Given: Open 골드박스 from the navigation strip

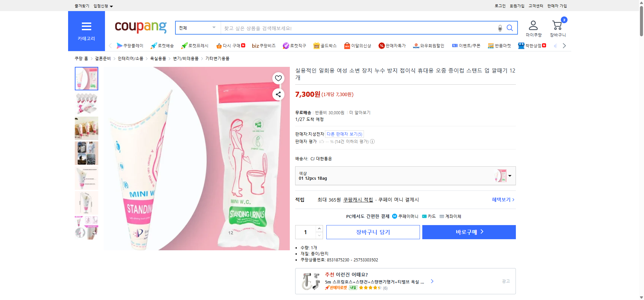Looking at the screenshot, I should [x=325, y=45].
